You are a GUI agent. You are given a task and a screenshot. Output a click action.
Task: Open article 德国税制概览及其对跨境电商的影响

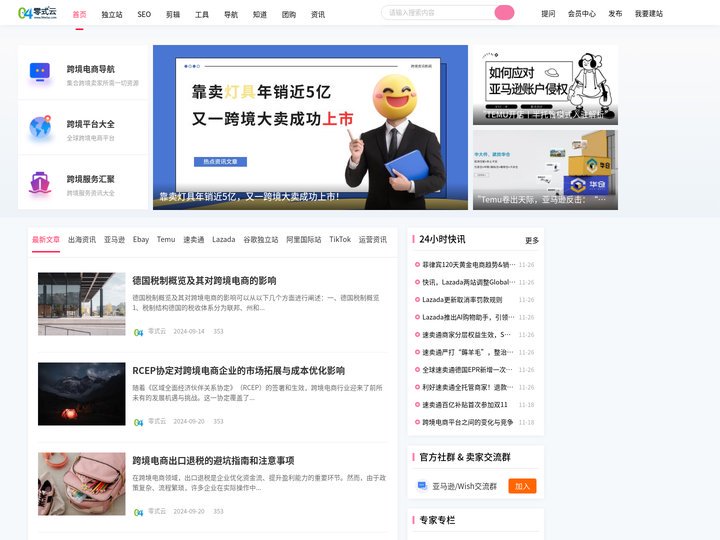204,281
